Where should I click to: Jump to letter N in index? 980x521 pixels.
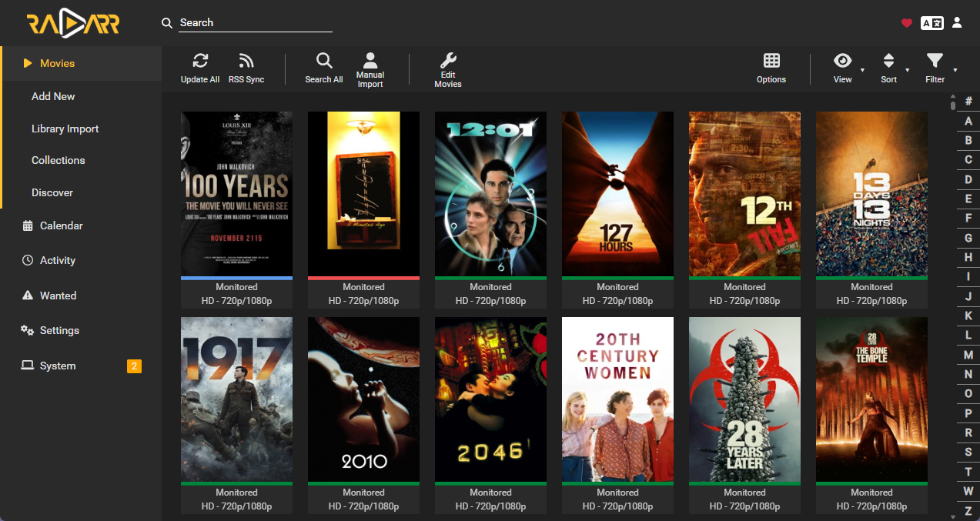[x=968, y=375]
